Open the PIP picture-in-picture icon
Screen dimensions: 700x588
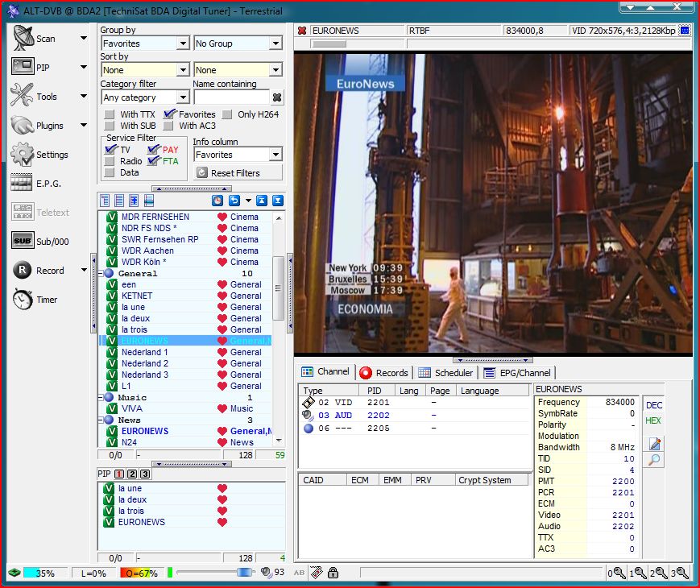pyautogui.click(x=23, y=67)
